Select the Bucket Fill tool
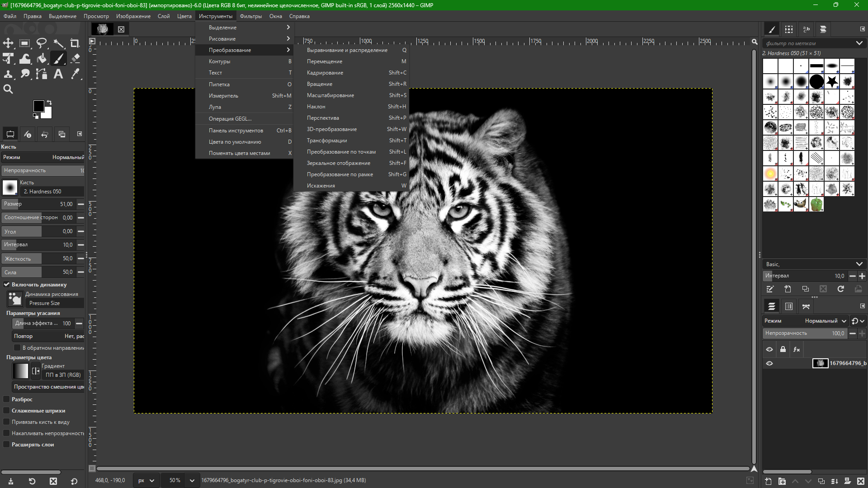 [x=42, y=58]
